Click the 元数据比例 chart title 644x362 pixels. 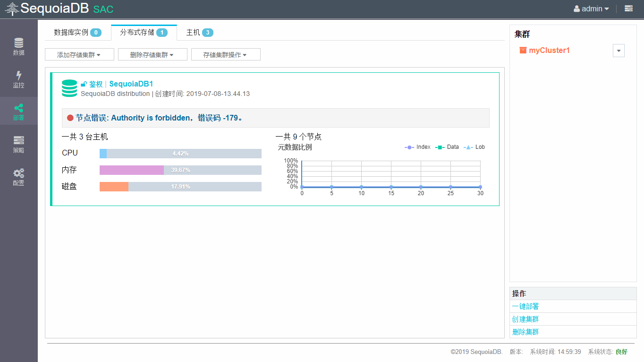click(295, 147)
